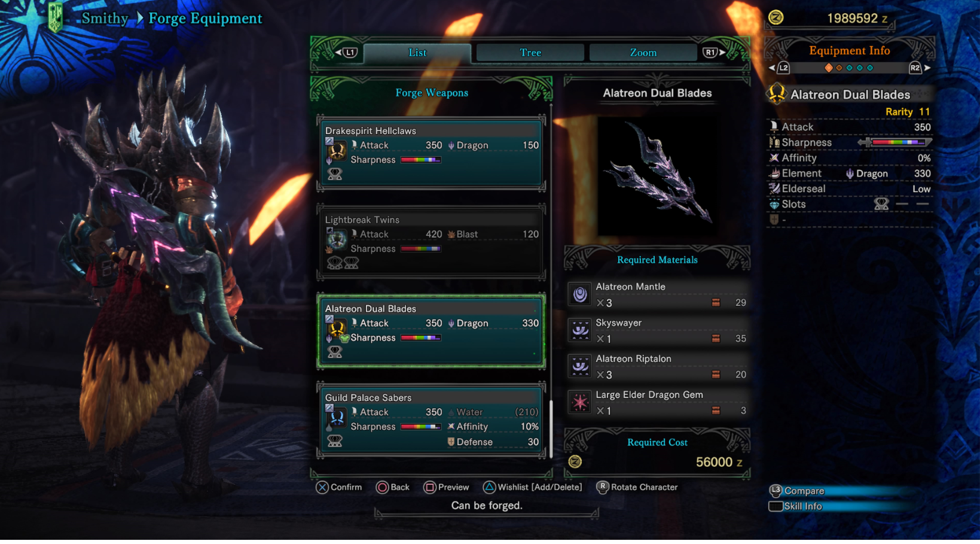Click the zenny coin icon beside 1989592
980x544 pixels.
(776, 18)
